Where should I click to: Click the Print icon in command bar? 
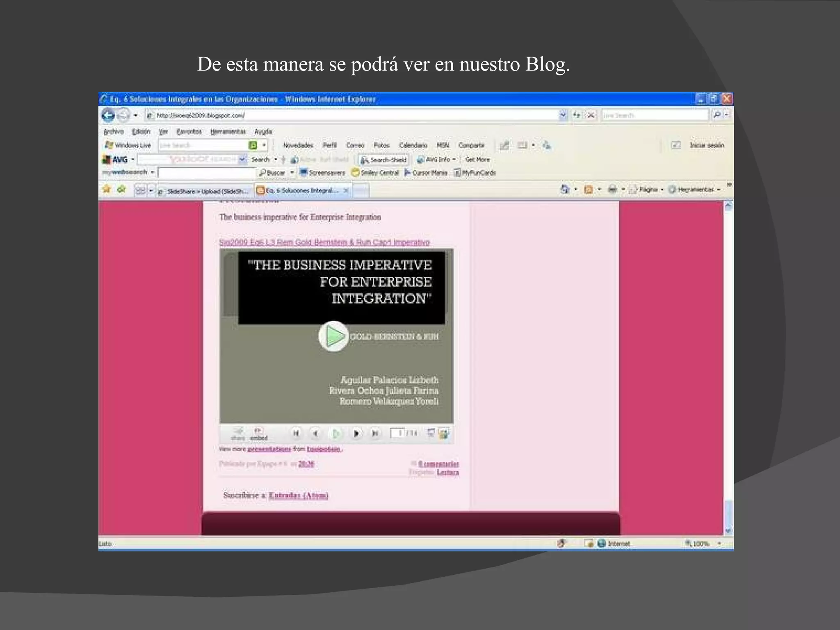click(612, 189)
